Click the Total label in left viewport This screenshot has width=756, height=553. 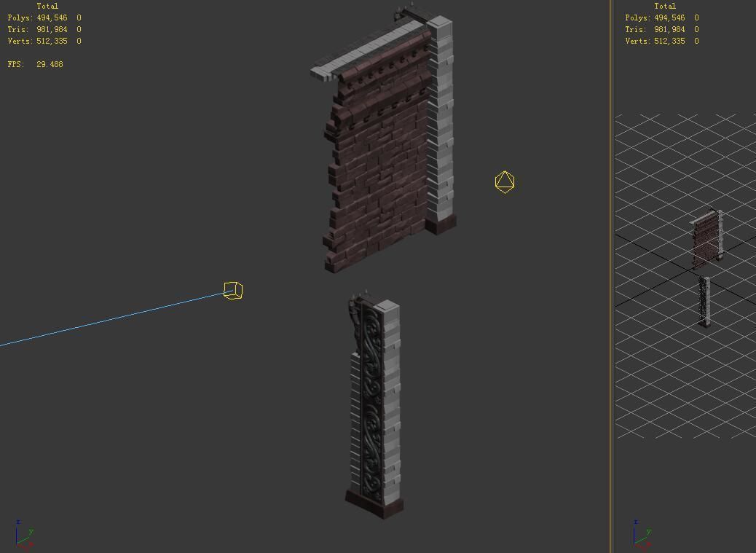pyautogui.click(x=47, y=6)
